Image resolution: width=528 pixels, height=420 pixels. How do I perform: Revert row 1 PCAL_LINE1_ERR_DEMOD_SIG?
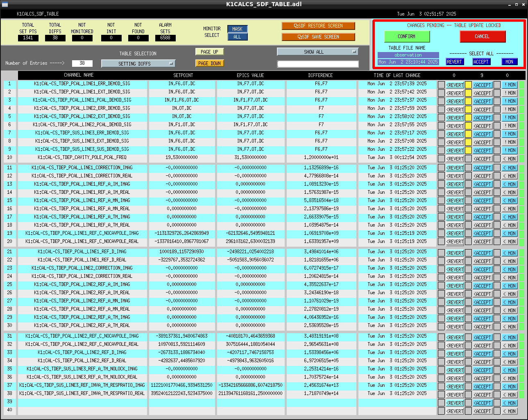click(x=455, y=85)
